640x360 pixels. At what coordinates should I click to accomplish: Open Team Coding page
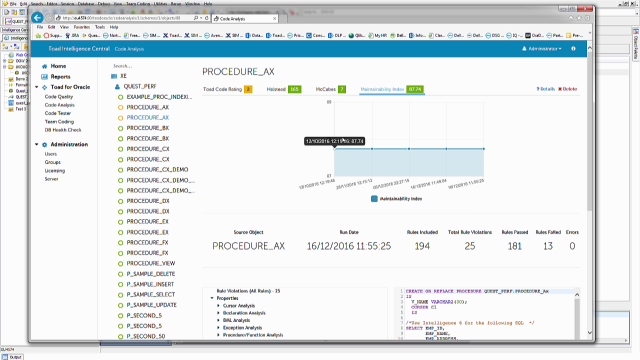59,122
